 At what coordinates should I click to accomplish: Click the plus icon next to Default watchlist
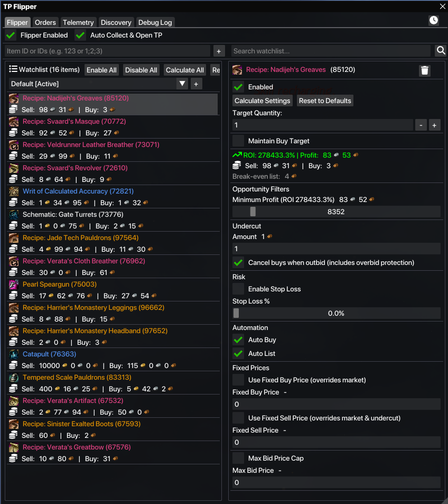pyautogui.click(x=196, y=84)
